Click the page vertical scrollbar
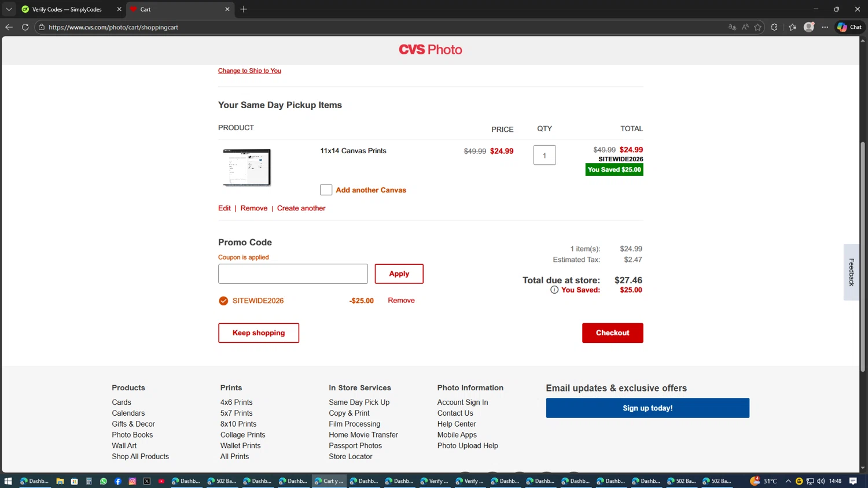The image size is (868, 488). (x=863, y=257)
